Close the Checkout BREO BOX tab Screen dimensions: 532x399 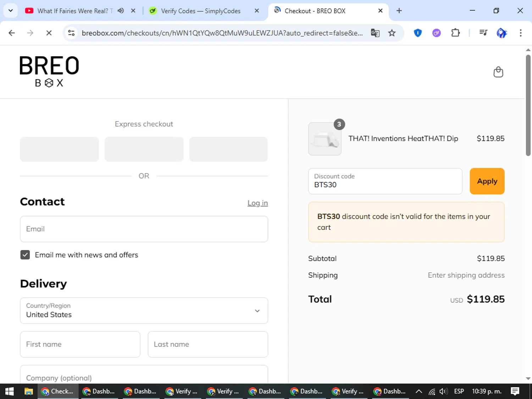[x=380, y=11]
